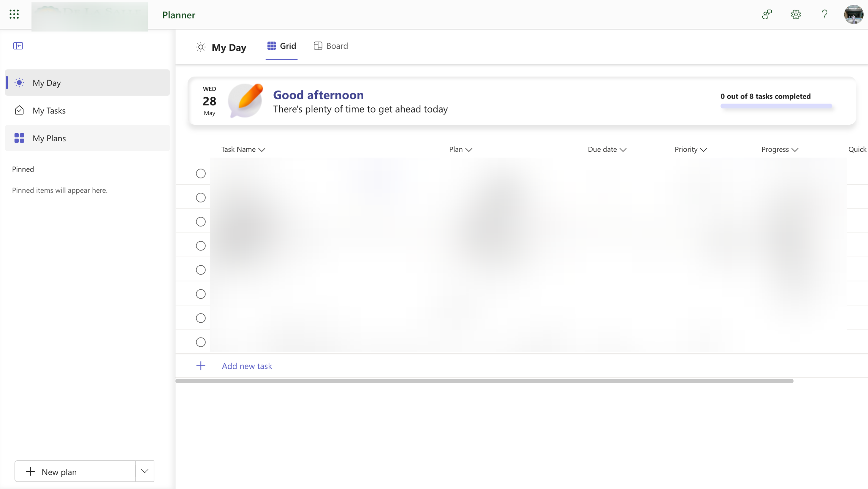This screenshot has width=868, height=489.
Task: Mark the fifth task row complete
Action: click(201, 270)
